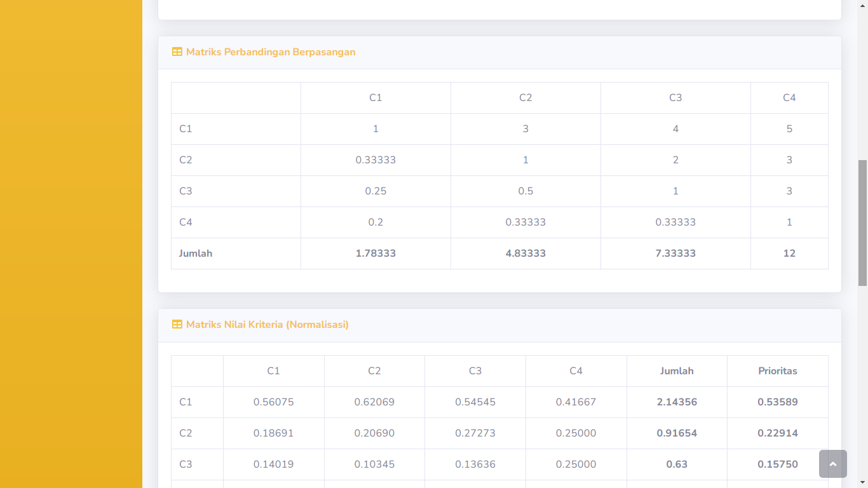Click the Jumlah total 1.78333

376,254
